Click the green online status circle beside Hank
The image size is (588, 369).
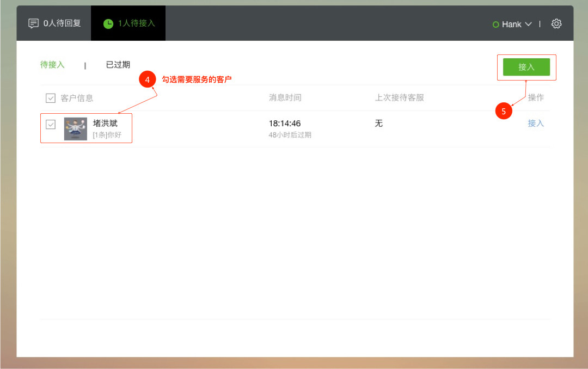point(495,24)
